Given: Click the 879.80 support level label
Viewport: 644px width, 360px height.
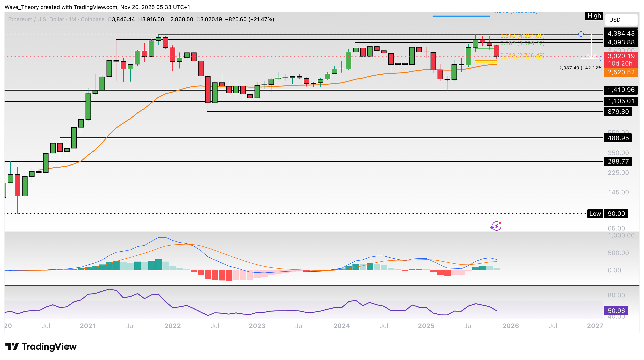Looking at the screenshot, I should 618,112.
